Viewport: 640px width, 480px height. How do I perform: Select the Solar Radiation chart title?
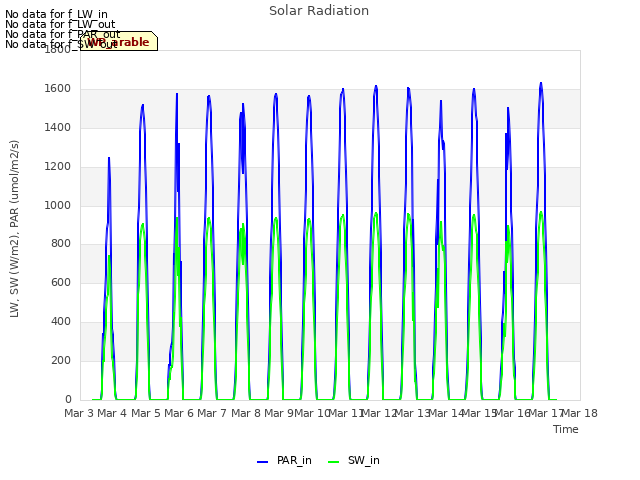click(x=319, y=11)
